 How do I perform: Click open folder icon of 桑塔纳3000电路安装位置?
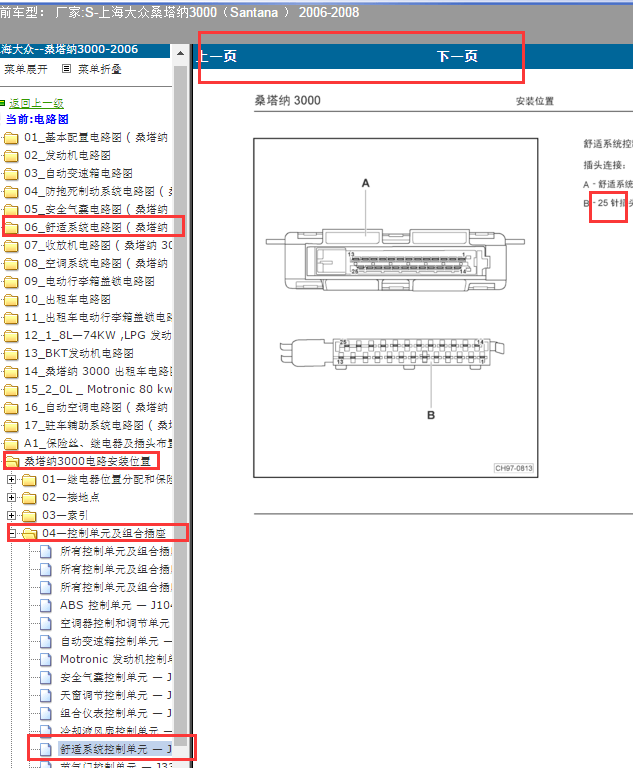[x=12, y=461]
